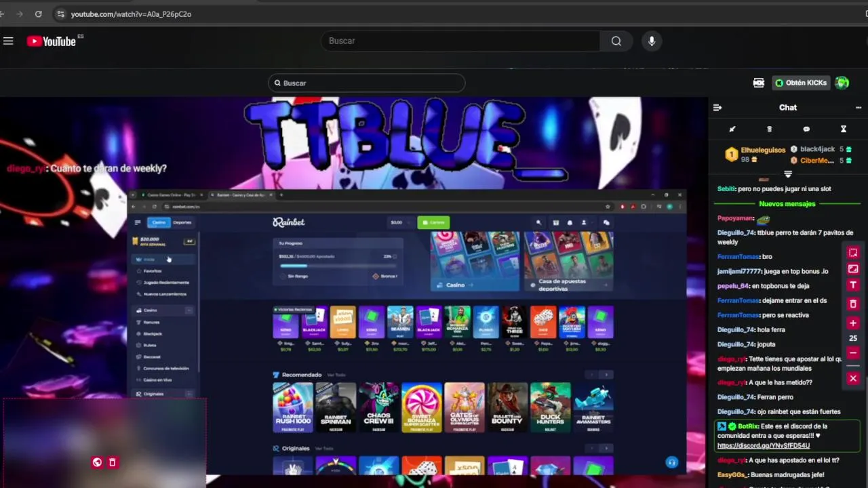Click username pepelu_64 in chat

click(x=733, y=286)
